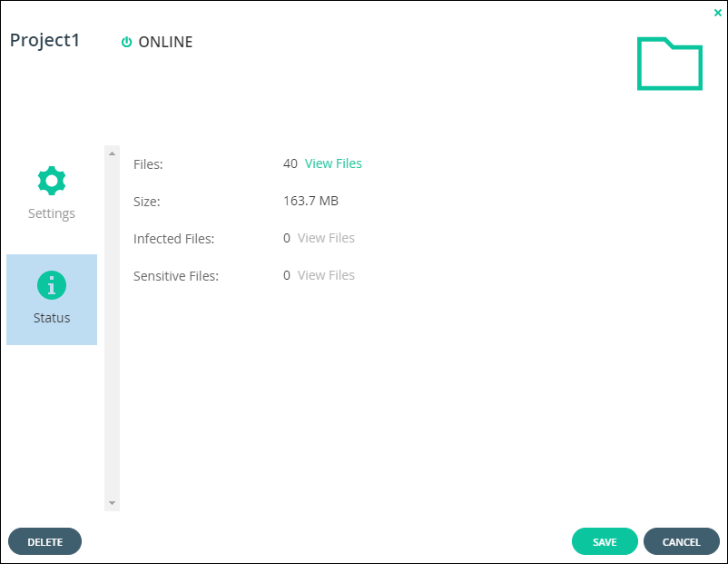Click the Project1 title text
Image resolution: width=728 pixels, height=564 pixels.
click(44, 41)
